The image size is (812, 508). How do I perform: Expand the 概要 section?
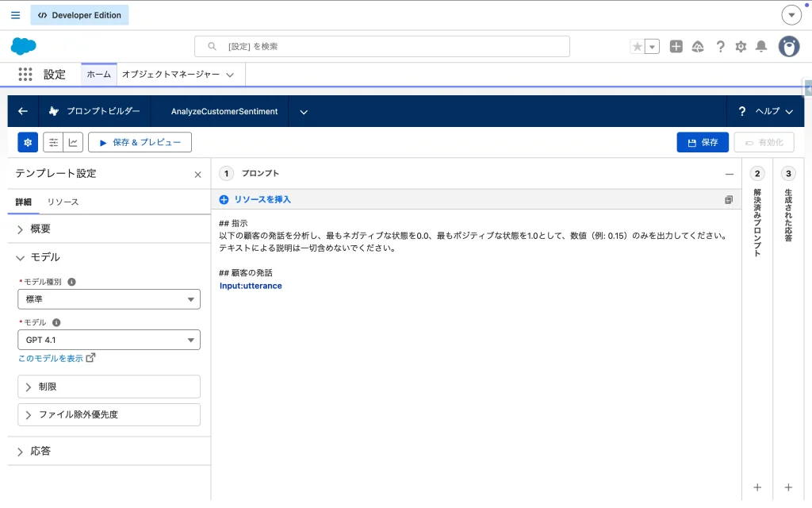tap(40, 229)
